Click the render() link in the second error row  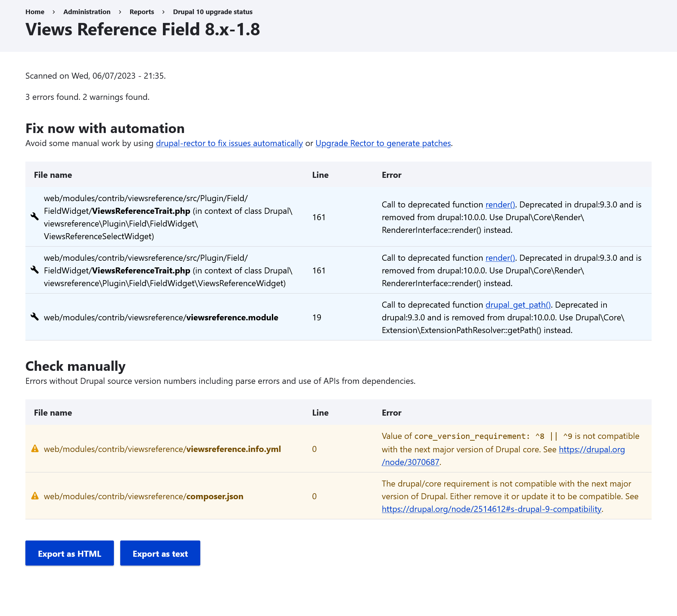(x=500, y=258)
